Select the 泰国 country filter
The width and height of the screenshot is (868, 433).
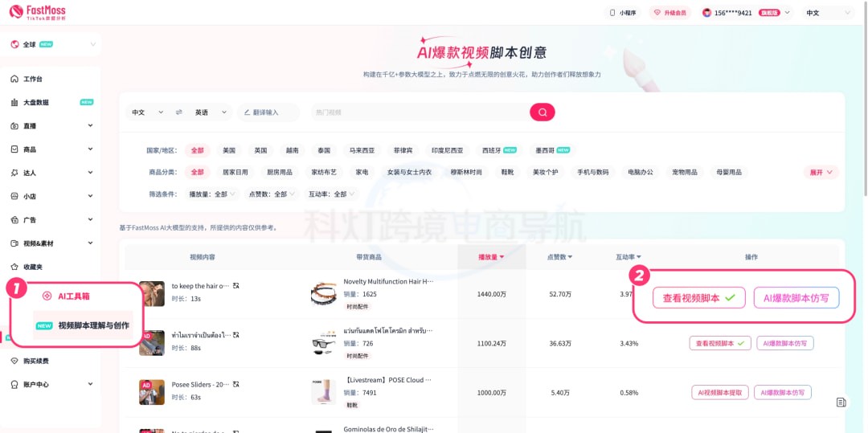tap(324, 150)
